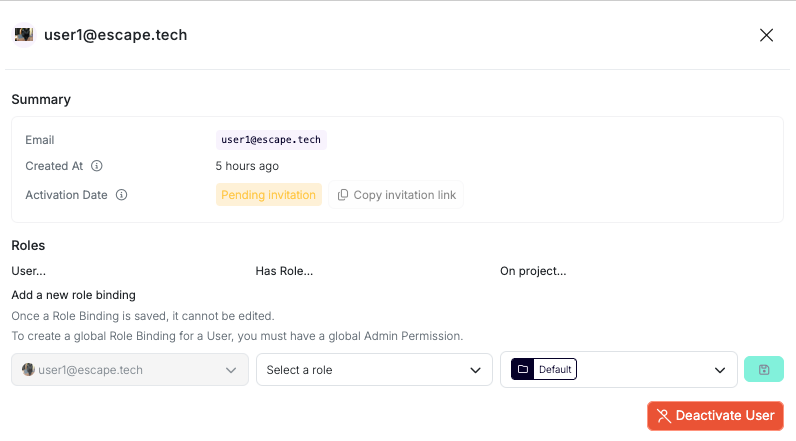Click the Has Role... column header
The image size is (796, 441).
(x=284, y=271)
